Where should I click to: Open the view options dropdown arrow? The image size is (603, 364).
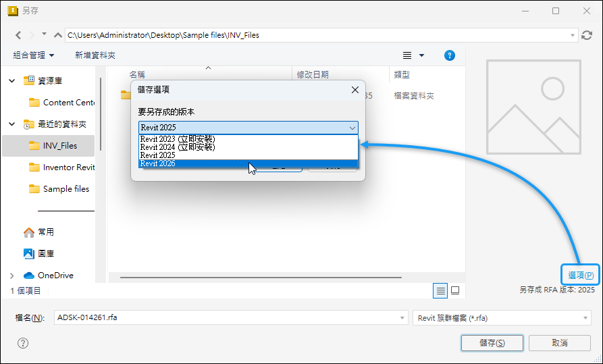point(421,55)
